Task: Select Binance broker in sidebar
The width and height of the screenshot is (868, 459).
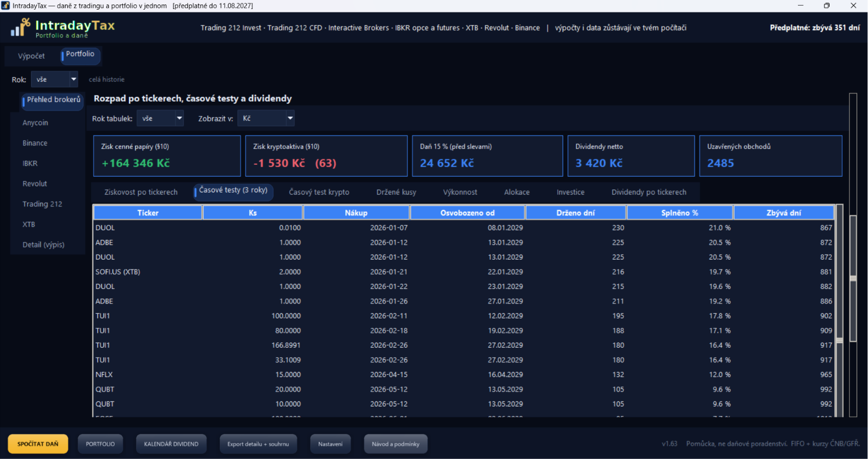Action: coord(35,143)
